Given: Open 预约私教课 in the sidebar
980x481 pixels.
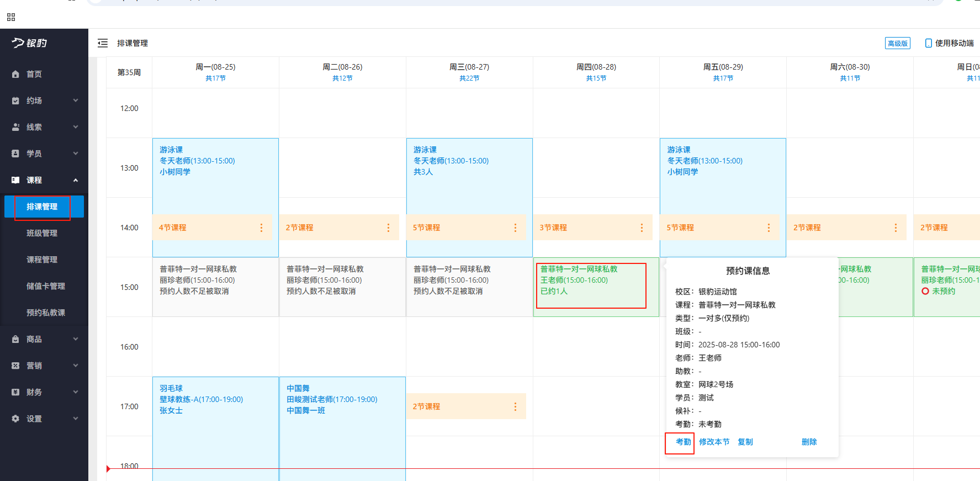Looking at the screenshot, I should [x=46, y=313].
